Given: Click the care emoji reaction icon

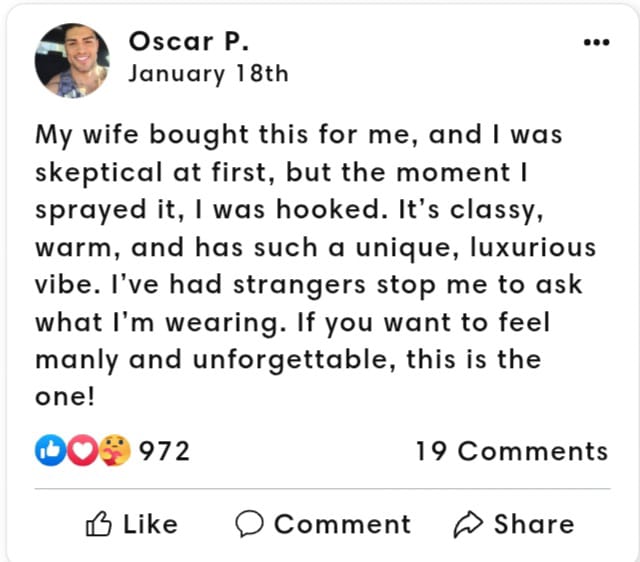Looking at the screenshot, I should [115, 451].
